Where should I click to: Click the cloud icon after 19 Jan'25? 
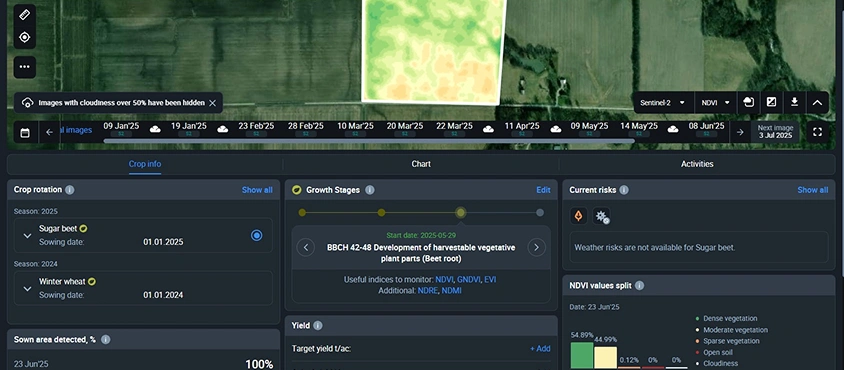point(222,129)
